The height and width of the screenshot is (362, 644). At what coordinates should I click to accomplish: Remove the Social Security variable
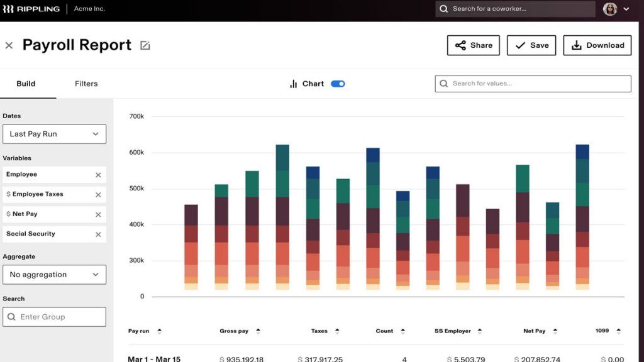(x=98, y=234)
